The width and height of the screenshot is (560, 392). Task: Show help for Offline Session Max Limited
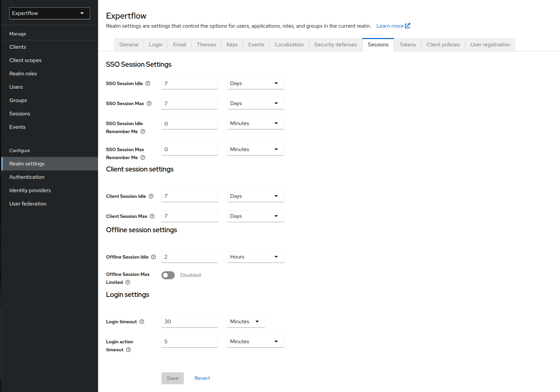pos(128,282)
